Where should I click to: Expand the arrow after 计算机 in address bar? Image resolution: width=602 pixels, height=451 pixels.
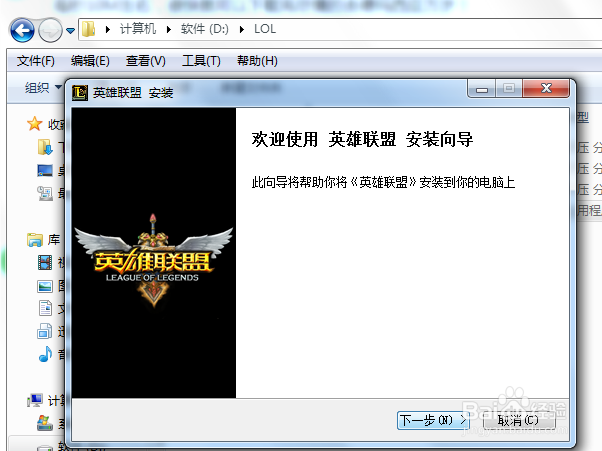[x=169, y=30]
